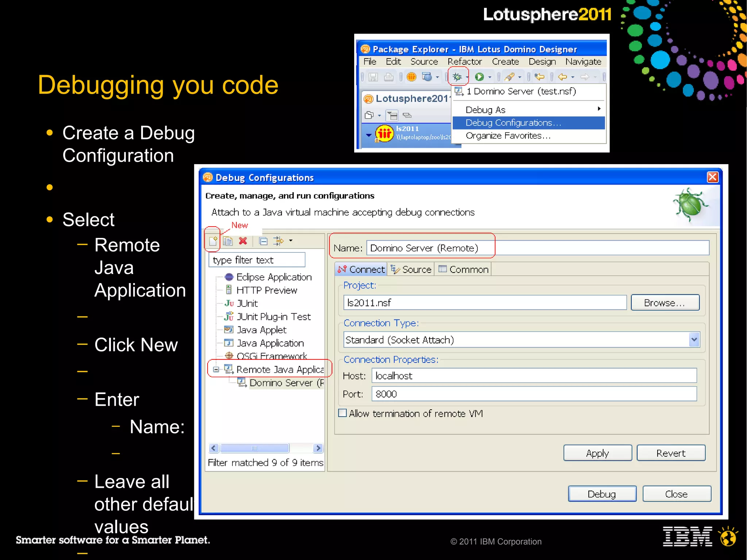Image resolution: width=747 pixels, height=560 pixels.
Task: Click the tree's horizontal scrollbar thumb
Action: 255,448
